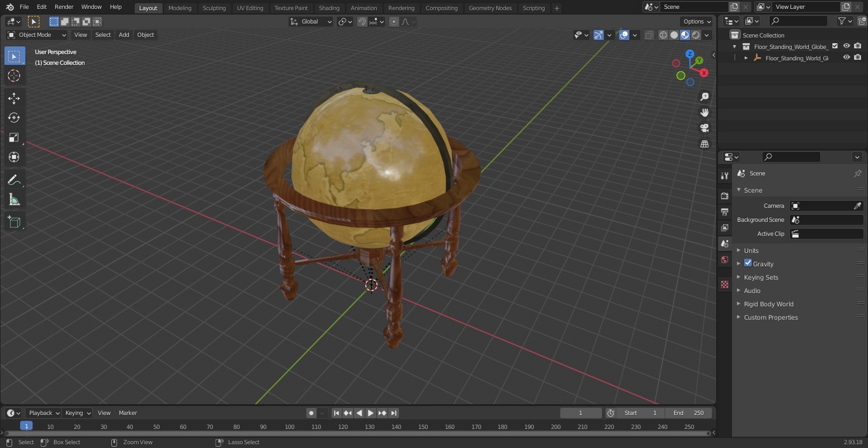Select the Measure tool

click(x=14, y=200)
